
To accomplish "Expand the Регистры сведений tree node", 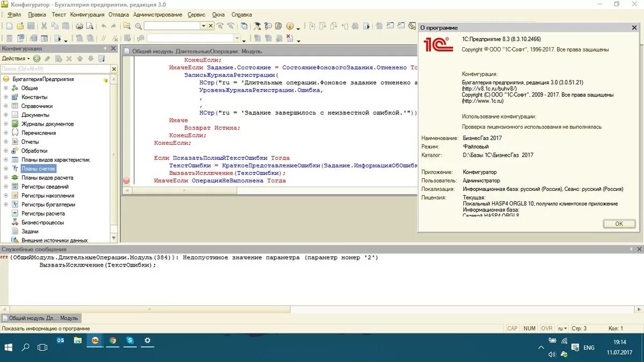I will pos(6,187).
